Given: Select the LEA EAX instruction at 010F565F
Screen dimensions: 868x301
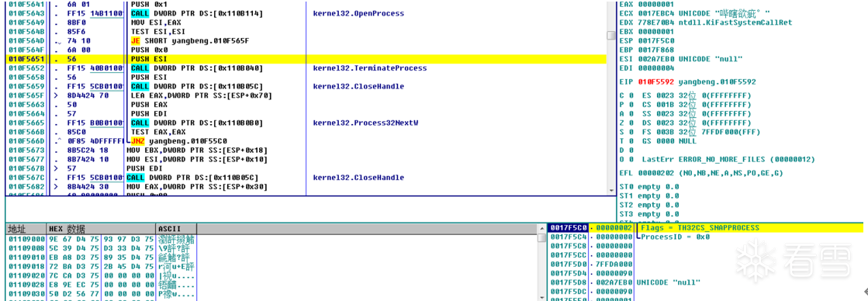Looking at the screenshot, I should [202, 95].
